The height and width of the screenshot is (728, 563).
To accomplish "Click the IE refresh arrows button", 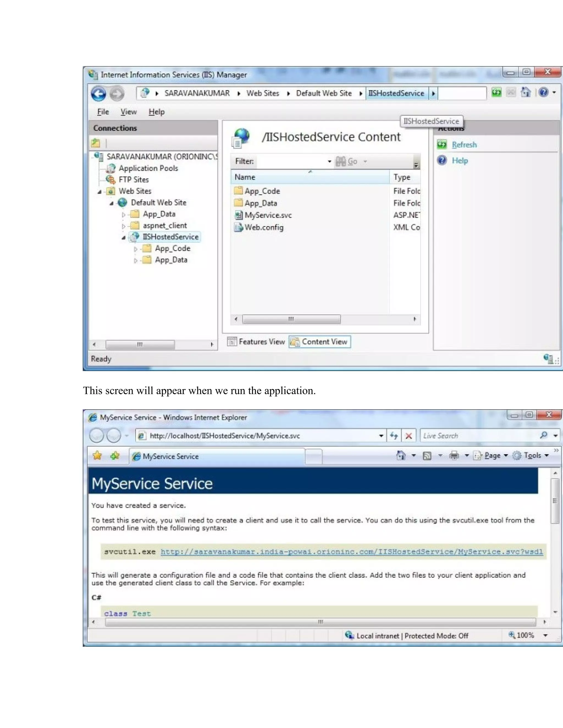I will click(394, 436).
